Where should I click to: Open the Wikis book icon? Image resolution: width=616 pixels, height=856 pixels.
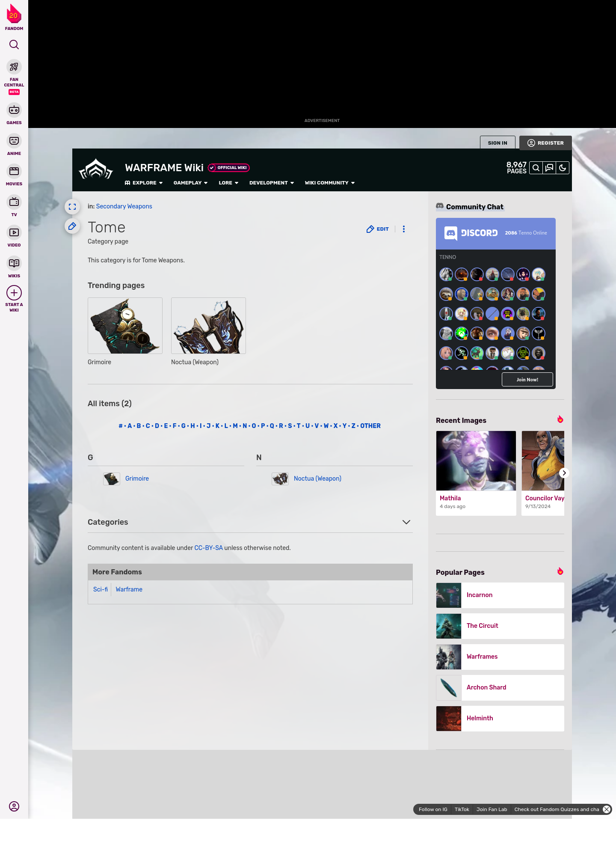point(14,263)
